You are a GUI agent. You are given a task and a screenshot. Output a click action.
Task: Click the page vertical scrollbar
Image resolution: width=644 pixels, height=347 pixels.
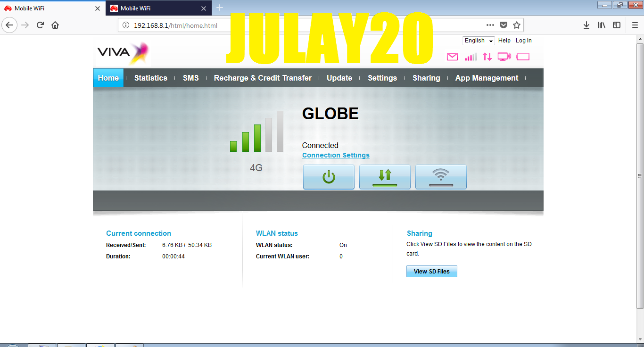(640, 175)
